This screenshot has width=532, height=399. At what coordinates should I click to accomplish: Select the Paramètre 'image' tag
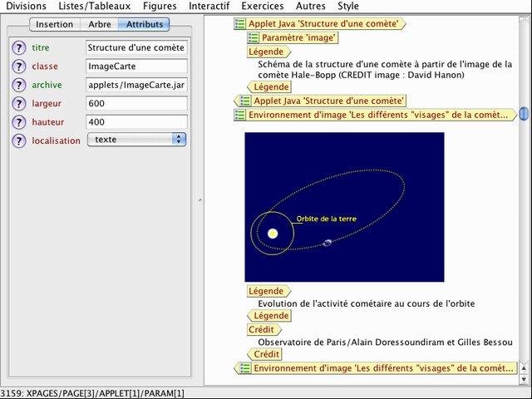tap(293, 37)
